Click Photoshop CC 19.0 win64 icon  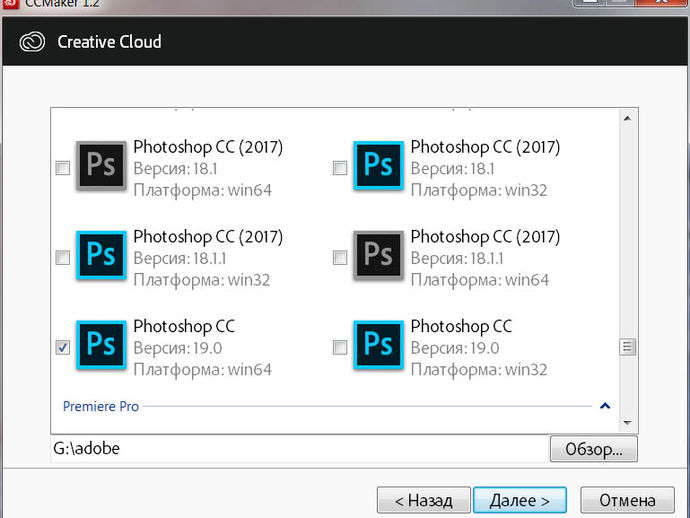tap(101, 345)
